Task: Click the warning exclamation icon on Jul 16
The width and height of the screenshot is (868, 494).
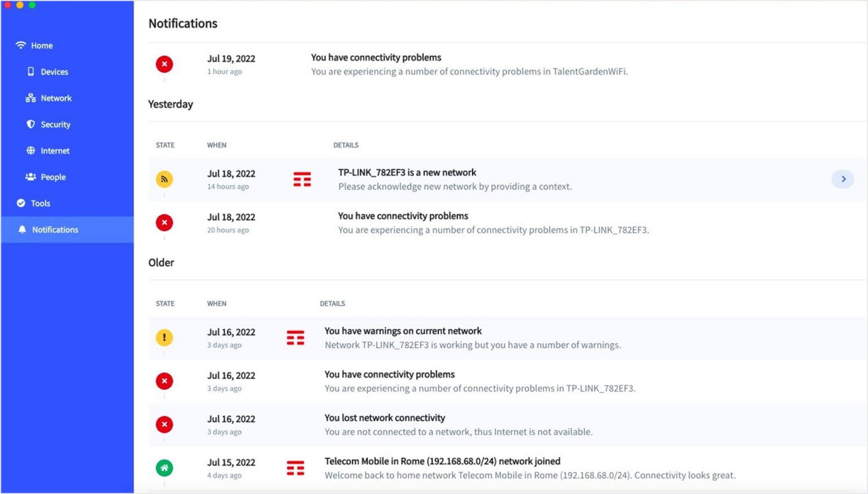Action: (x=164, y=338)
